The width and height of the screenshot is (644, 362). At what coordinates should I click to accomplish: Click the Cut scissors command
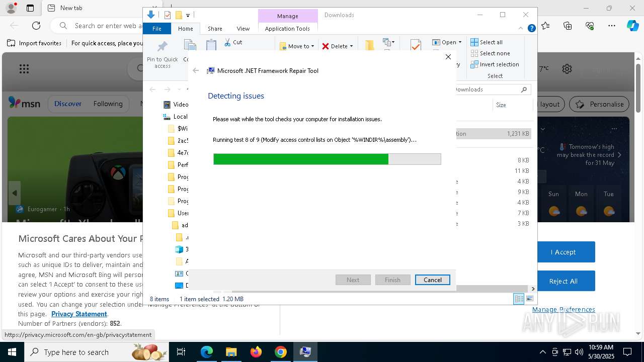(233, 42)
